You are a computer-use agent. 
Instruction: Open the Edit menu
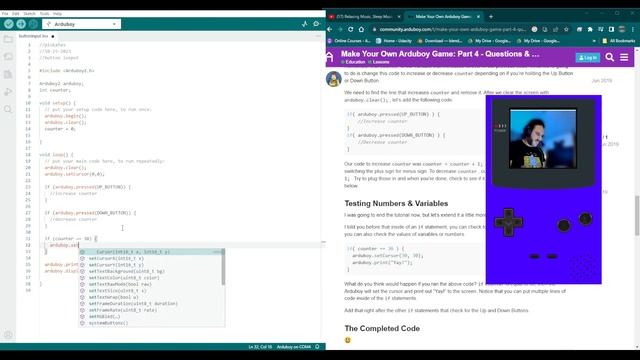click(x=16, y=13)
